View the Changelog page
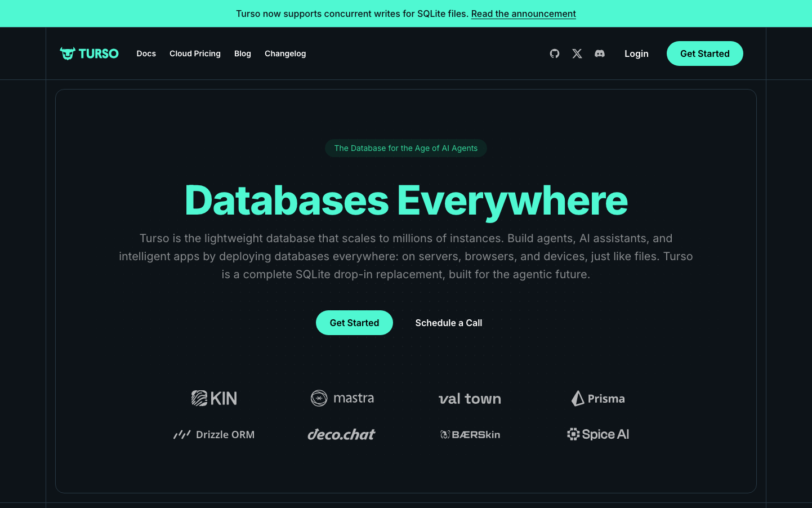The width and height of the screenshot is (812, 508). pyautogui.click(x=285, y=54)
